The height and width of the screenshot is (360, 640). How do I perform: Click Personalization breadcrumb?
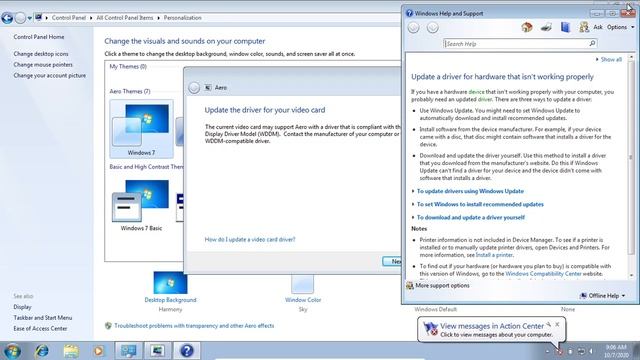182,18
